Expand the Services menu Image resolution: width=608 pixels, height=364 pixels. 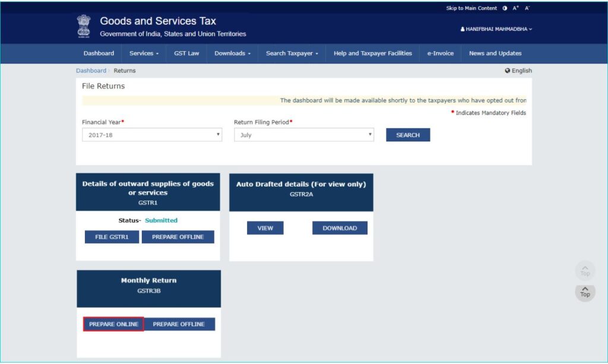144,53
